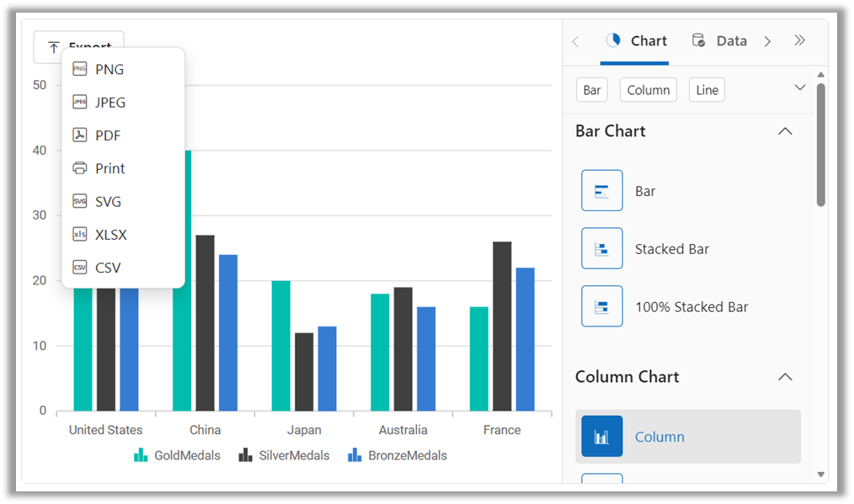Choose JPEG export option
Screen dimensions: 854x504
tap(123, 103)
